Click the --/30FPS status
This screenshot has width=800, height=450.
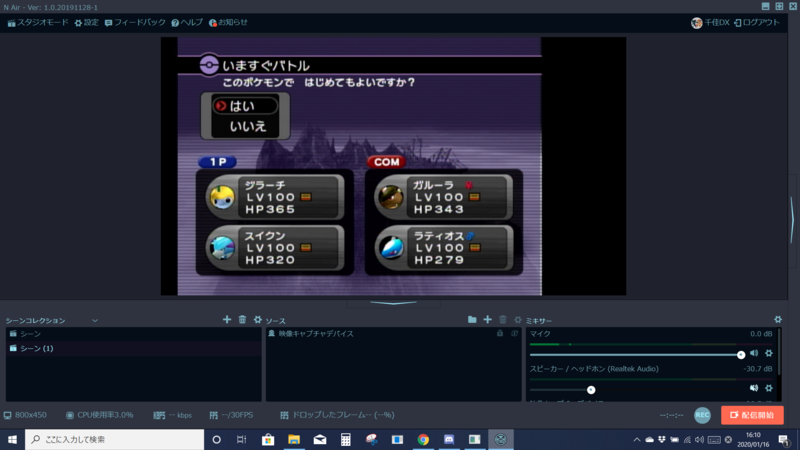[231, 415]
